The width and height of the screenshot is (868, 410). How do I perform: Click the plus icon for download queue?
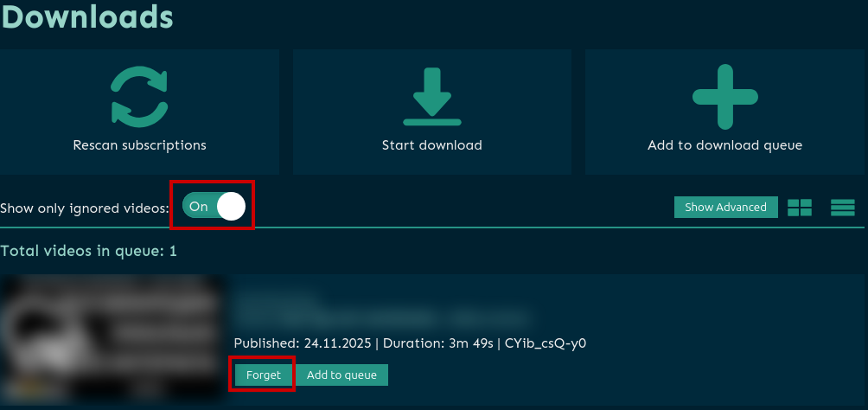click(724, 96)
